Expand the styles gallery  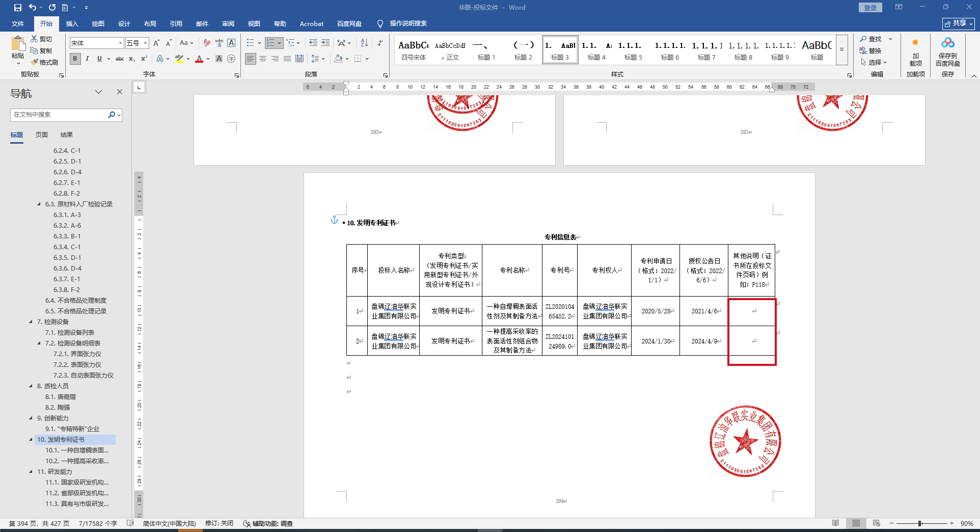point(841,50)
